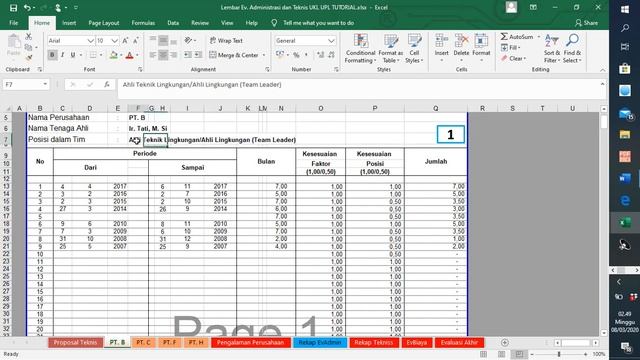Open the Fill dropdown
The width and height of the screenshot is (640, 360).
click(511, 48)
